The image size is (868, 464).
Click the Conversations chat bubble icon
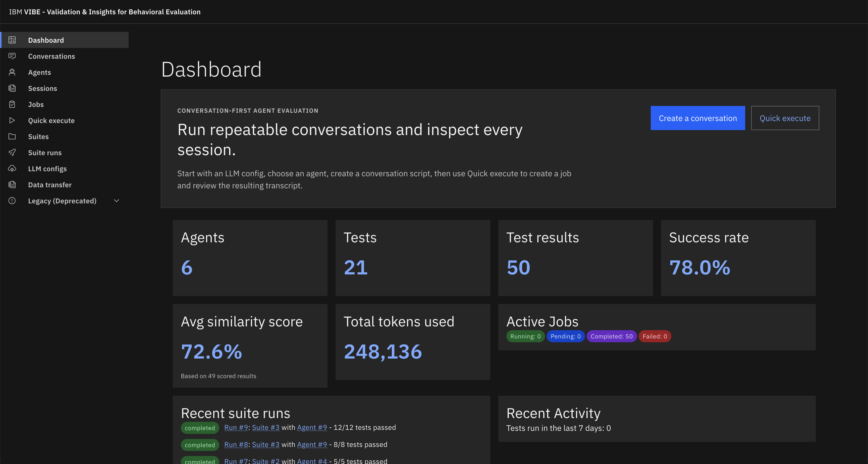point(12,56)
